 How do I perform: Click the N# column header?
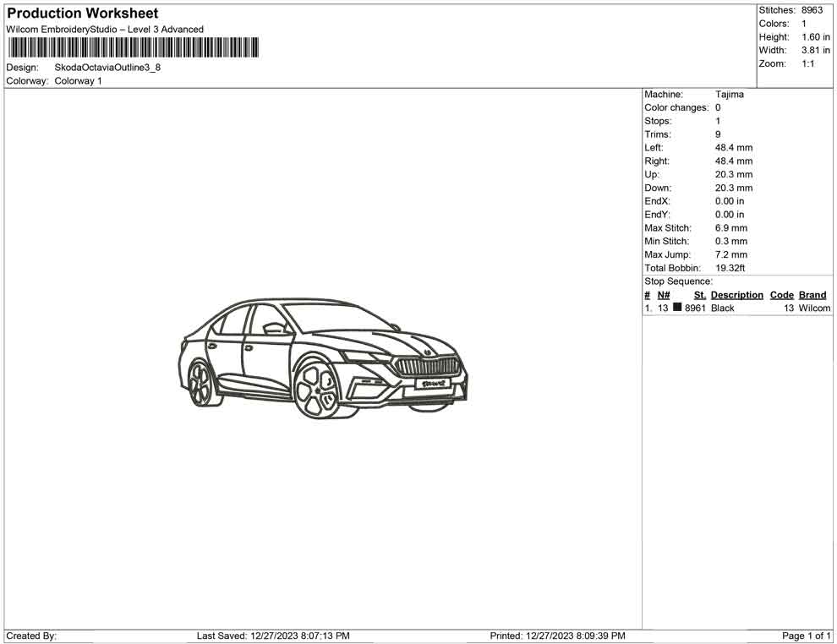tap(664, 295)
